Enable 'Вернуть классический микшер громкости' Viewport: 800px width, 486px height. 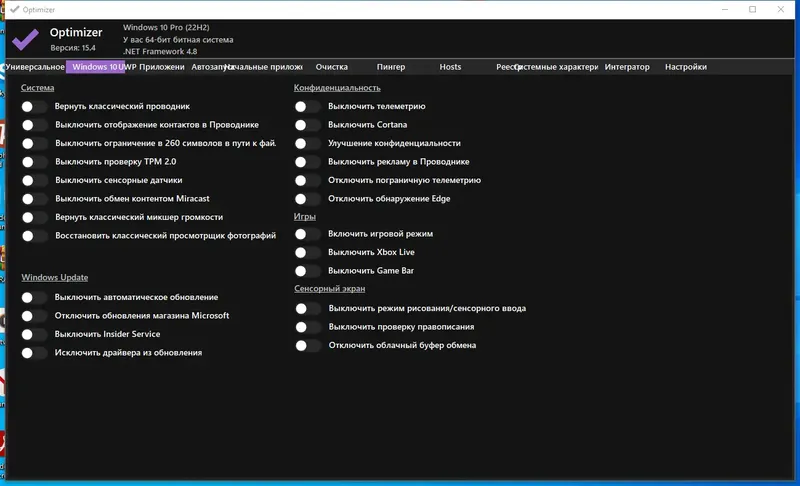click(34, 217)
